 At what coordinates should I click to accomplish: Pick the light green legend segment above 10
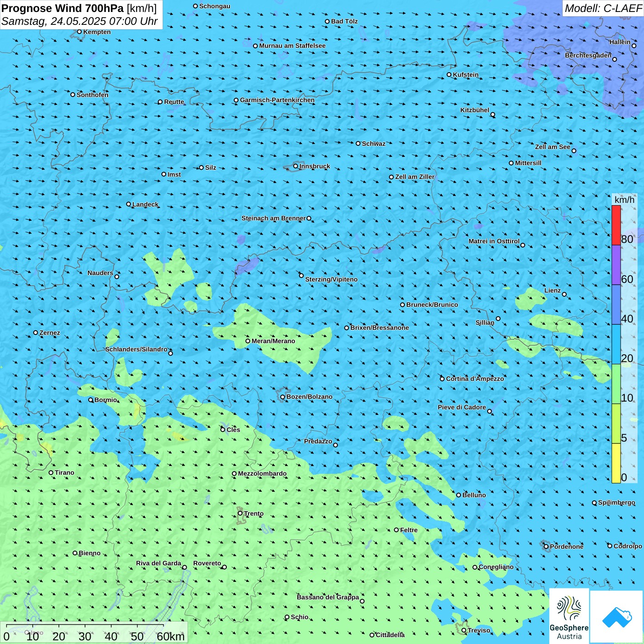coord(616,384)
